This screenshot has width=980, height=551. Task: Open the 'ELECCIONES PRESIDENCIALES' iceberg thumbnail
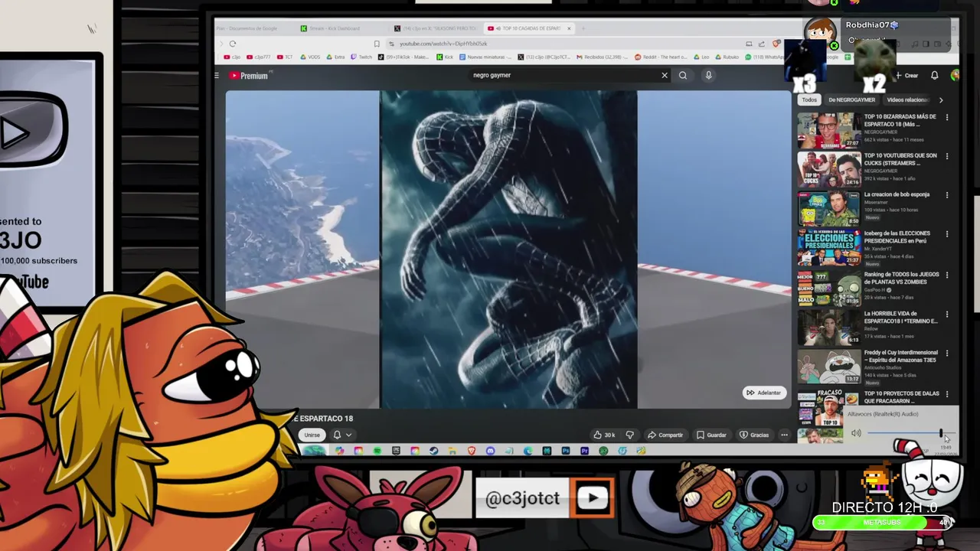click(829, 248)
